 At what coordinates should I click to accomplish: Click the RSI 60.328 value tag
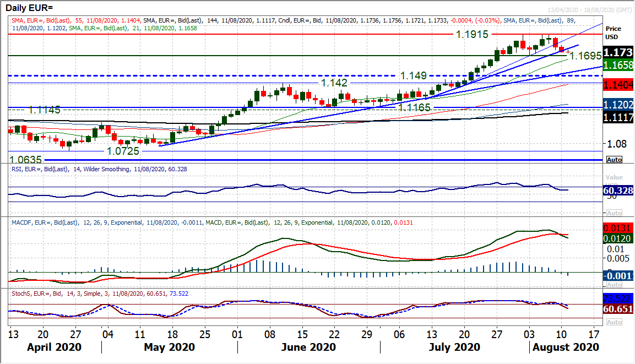(617, 191)
